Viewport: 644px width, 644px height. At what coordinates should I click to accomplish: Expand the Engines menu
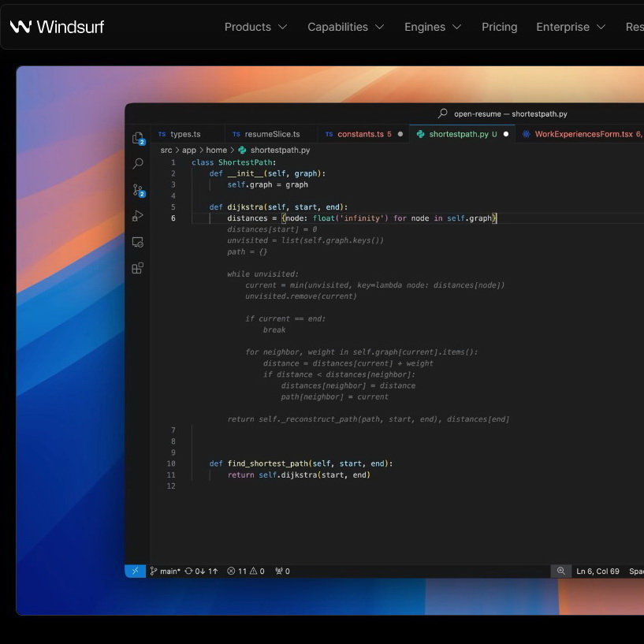[433, 27]
